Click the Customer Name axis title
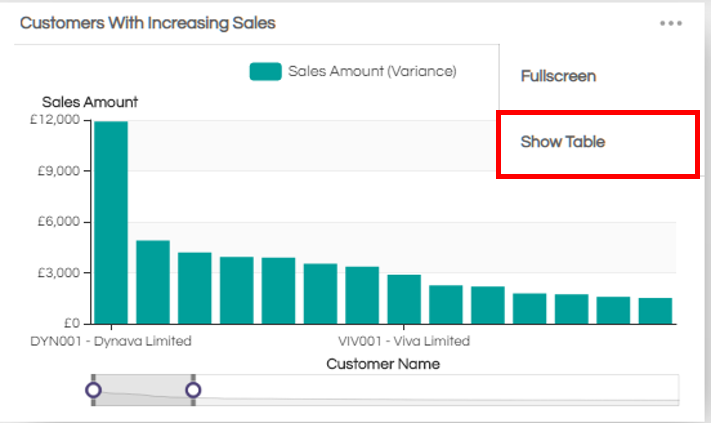This screenshot has width=711, height=423. (x=383, y=364)
